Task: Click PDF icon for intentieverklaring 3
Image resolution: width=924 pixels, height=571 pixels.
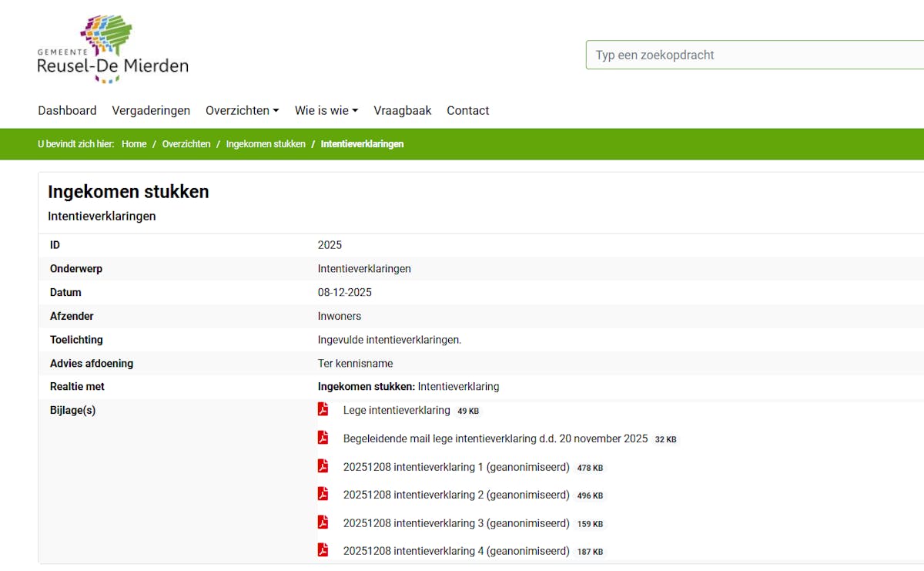Action: 323,522
